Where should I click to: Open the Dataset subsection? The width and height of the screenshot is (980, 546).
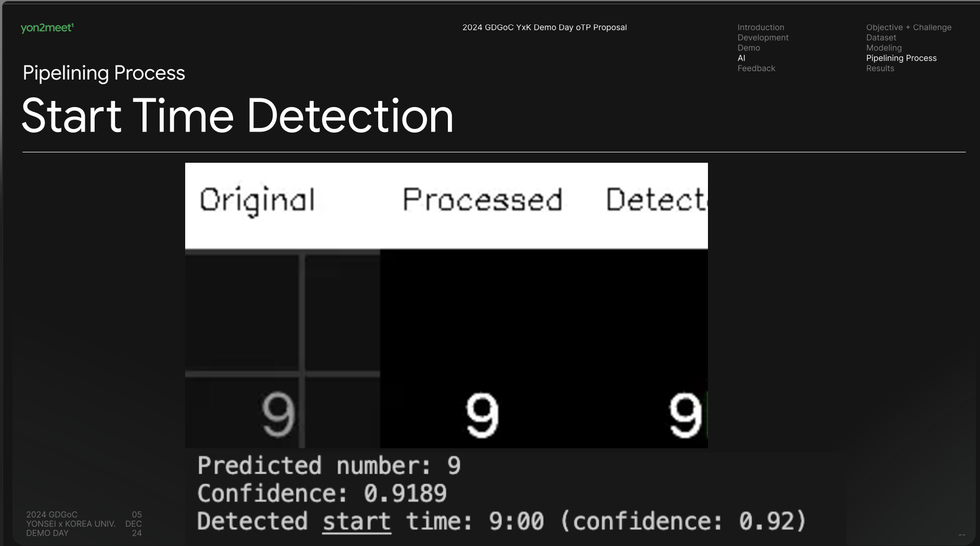881,37
